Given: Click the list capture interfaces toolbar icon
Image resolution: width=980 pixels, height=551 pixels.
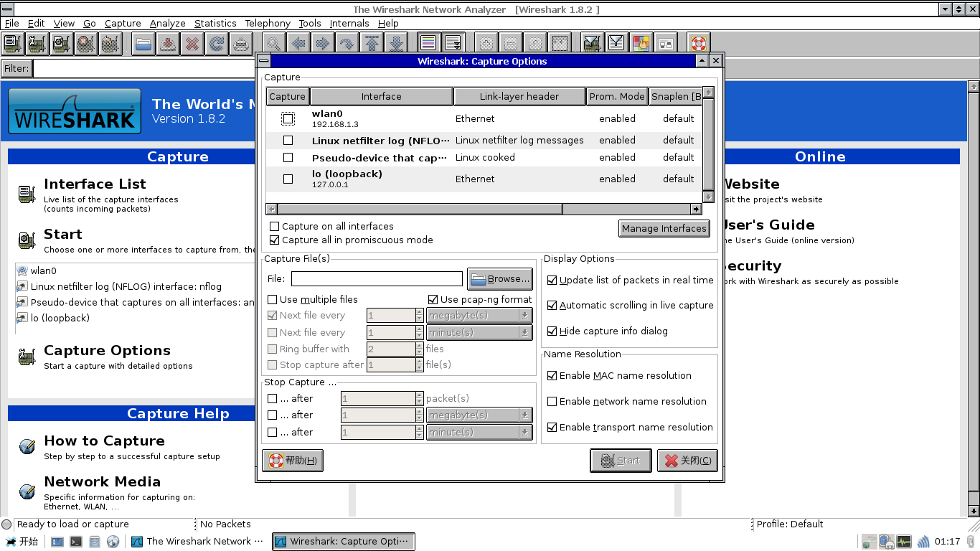Looking at the screenshot, I should pyautogui.click(x=13, y=44).
